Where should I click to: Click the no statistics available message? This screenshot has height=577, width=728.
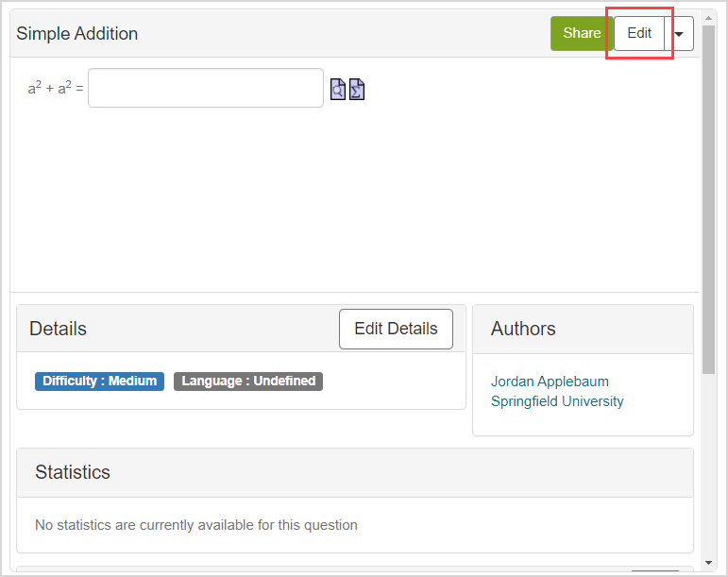196,525
